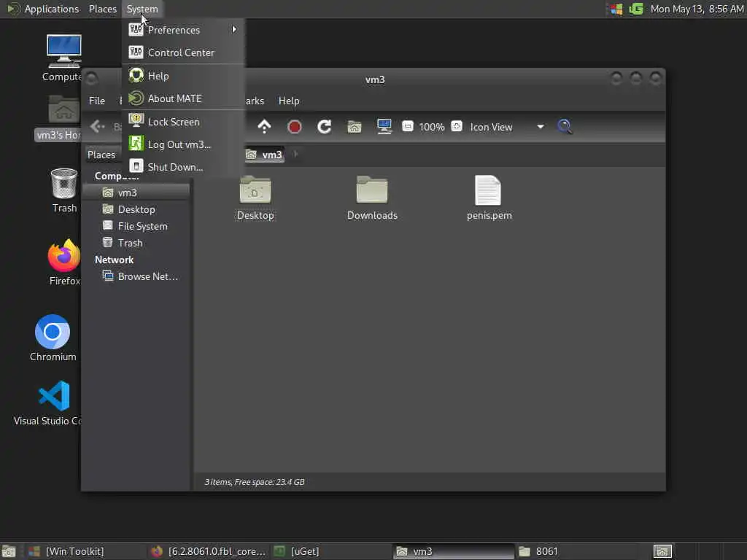Select Desktop in the sidebar
Viewport: 747px width, 560px height.
click(136, 209)
